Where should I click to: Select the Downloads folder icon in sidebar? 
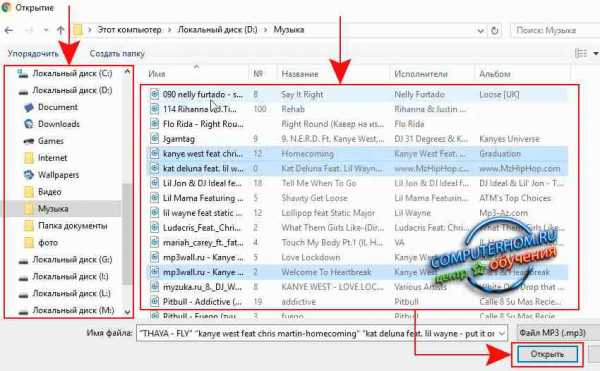click(x=29, y=124)
